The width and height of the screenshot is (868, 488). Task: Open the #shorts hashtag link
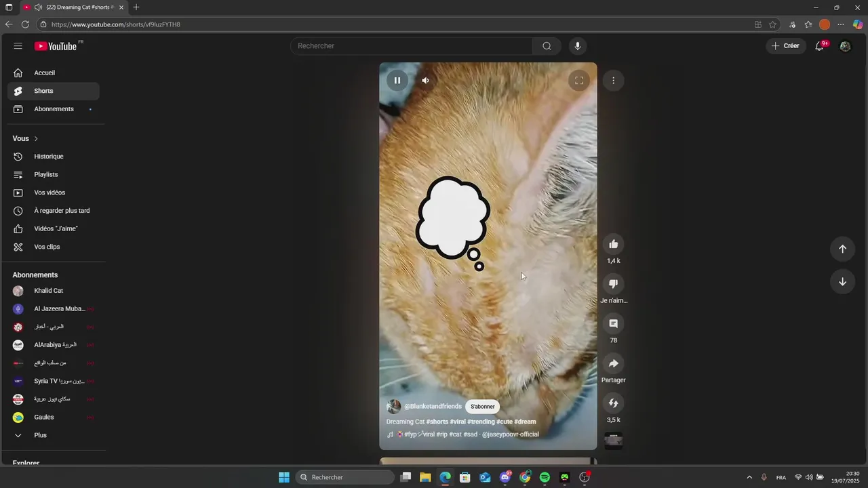pos(437,422)
